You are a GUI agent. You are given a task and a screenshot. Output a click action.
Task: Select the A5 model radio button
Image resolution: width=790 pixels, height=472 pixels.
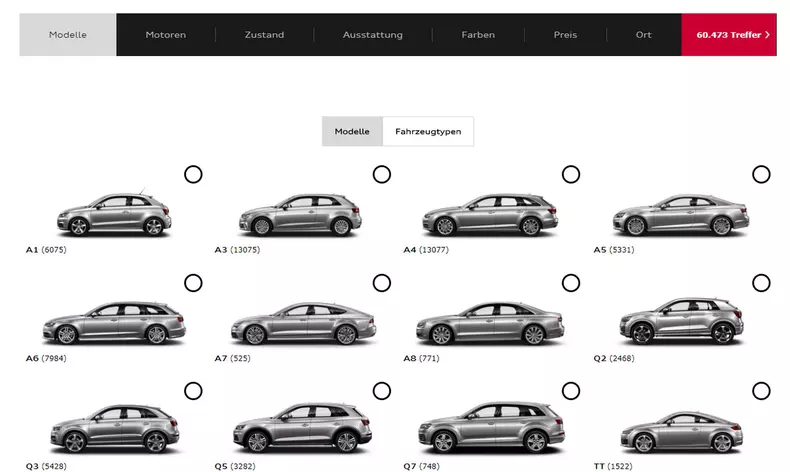[761, 174]
